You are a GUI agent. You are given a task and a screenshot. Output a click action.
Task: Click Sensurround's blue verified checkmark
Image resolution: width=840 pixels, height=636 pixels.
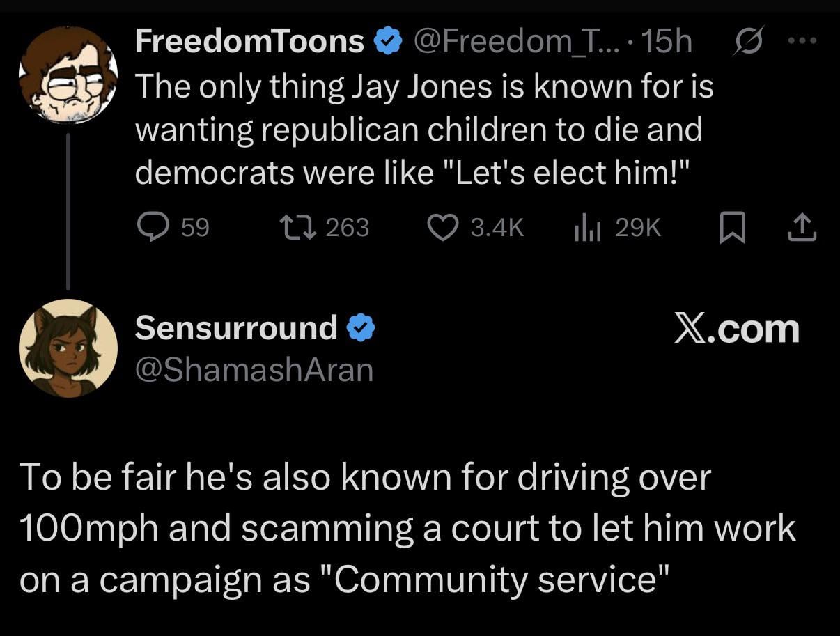click(x=361, y=327)
